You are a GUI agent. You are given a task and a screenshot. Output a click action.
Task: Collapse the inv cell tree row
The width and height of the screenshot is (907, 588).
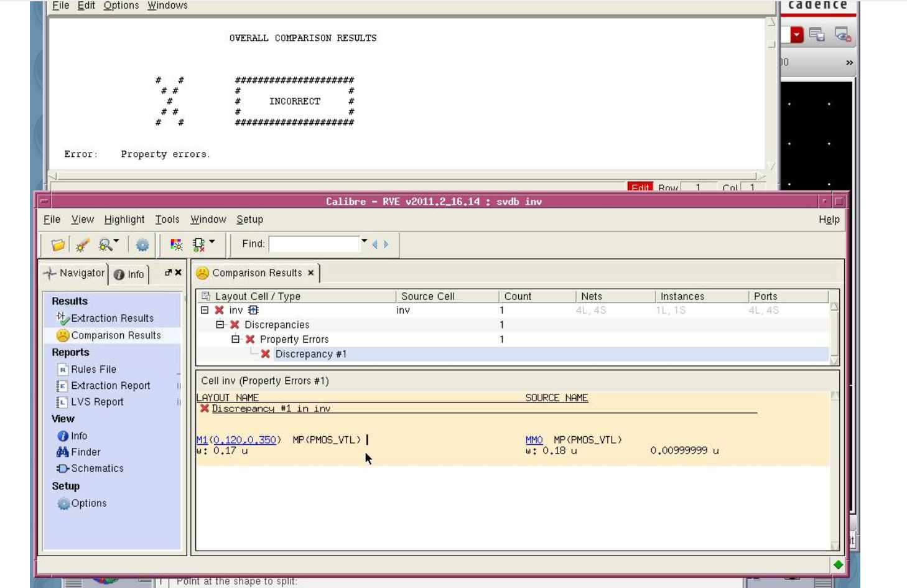[205, 310]
